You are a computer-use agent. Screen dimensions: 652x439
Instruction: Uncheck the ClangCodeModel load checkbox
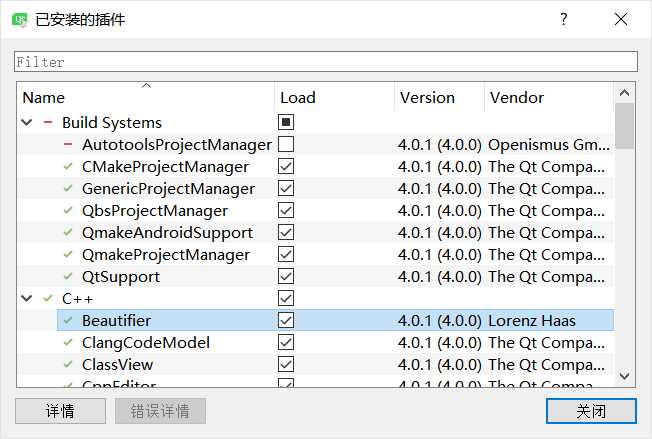tap(286, 343)
